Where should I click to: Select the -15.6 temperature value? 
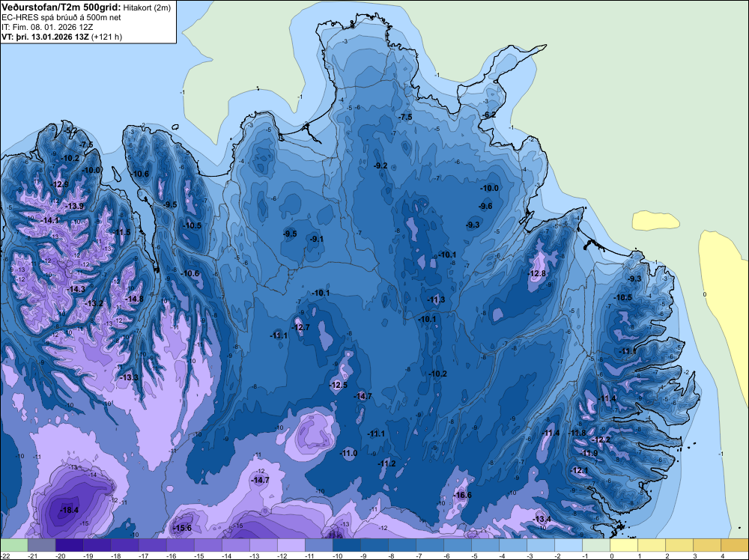(182, 528)
